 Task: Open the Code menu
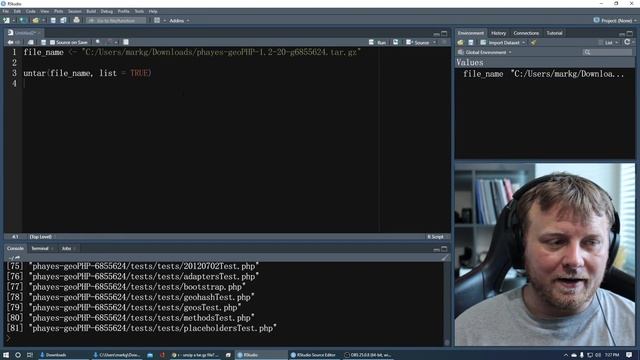pyautogui.click(x=31, y=11)
